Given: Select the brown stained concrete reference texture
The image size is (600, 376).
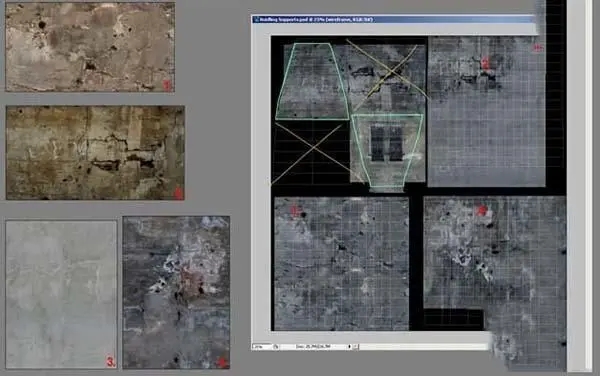Looking at the screenshot, I should coord(95,153).
